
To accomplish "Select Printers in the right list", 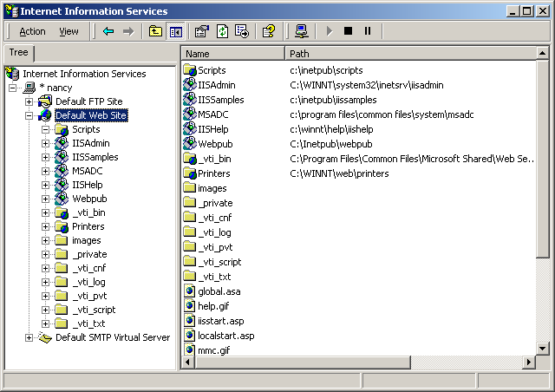I will [214, 173].
